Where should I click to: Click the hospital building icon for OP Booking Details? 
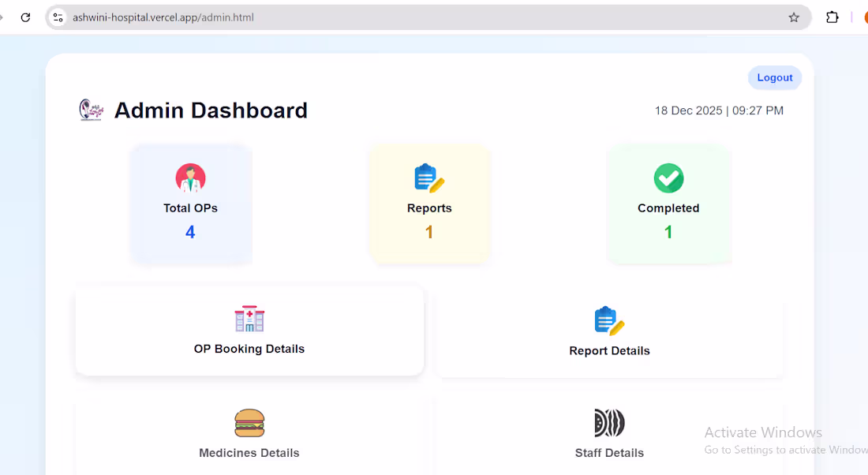249,320
